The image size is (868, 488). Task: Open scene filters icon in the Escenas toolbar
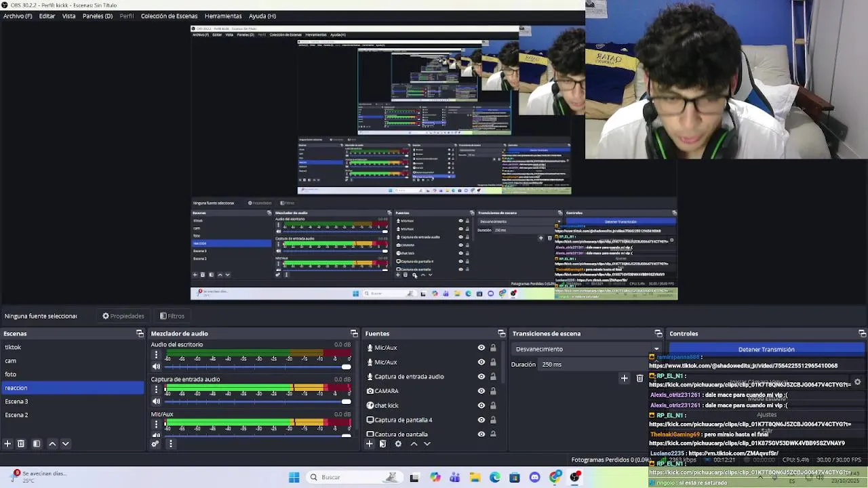click(37, 444)
